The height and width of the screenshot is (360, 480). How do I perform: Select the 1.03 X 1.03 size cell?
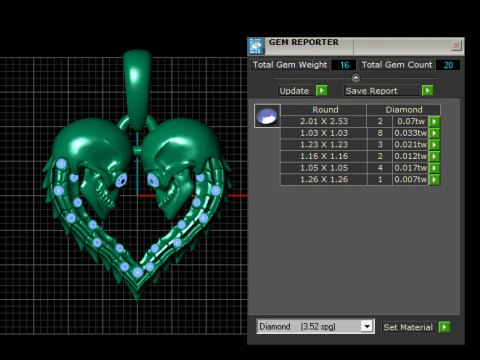tap(324, 133)
